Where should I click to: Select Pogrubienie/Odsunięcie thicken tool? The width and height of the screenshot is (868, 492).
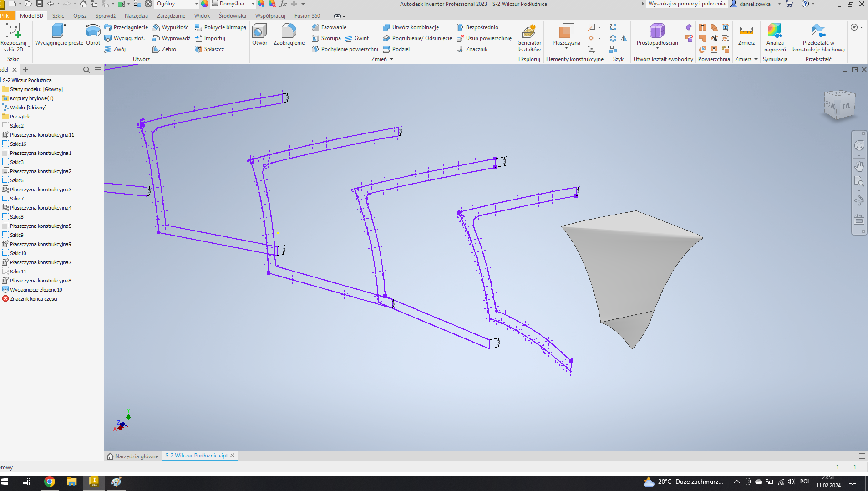(417, 38)
